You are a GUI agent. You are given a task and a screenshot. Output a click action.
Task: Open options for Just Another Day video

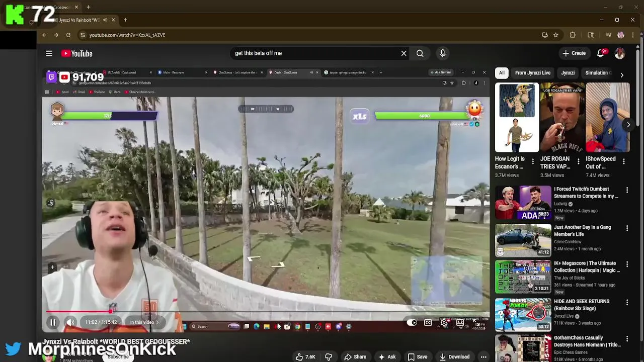point(627,228)
